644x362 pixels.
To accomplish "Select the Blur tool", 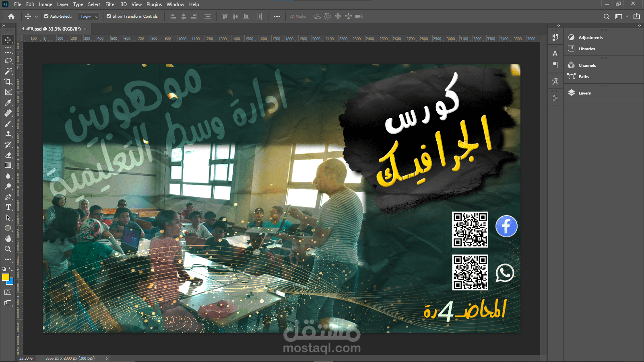I will [8, 176].
